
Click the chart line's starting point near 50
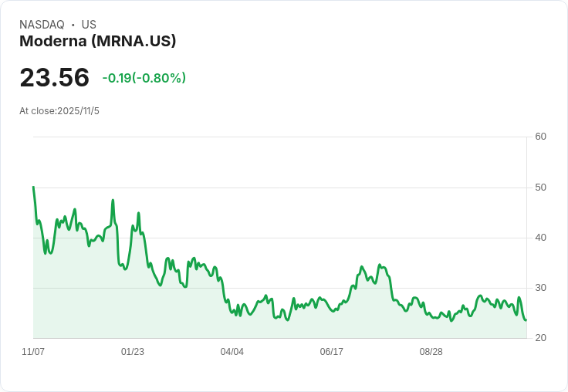33,187
